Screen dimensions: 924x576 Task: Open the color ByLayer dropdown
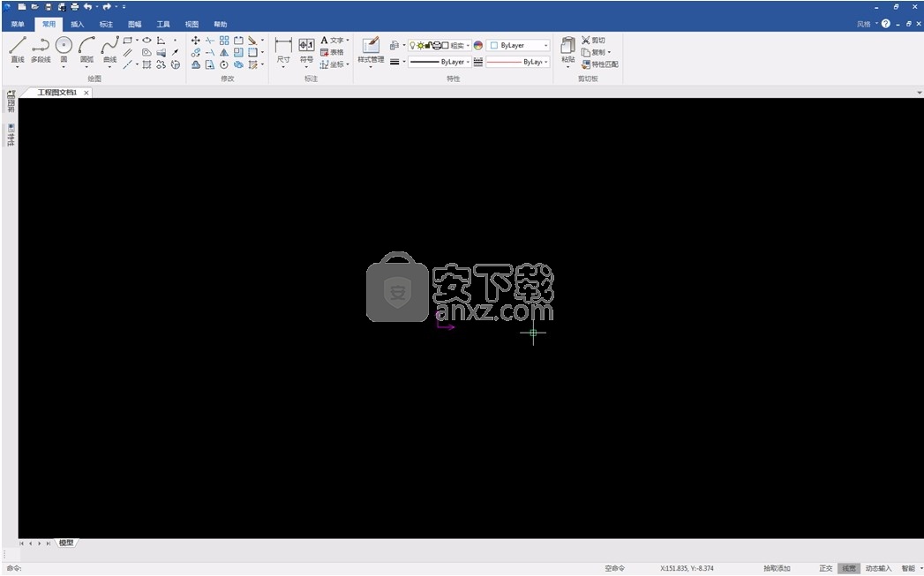[x=518, y=45]
